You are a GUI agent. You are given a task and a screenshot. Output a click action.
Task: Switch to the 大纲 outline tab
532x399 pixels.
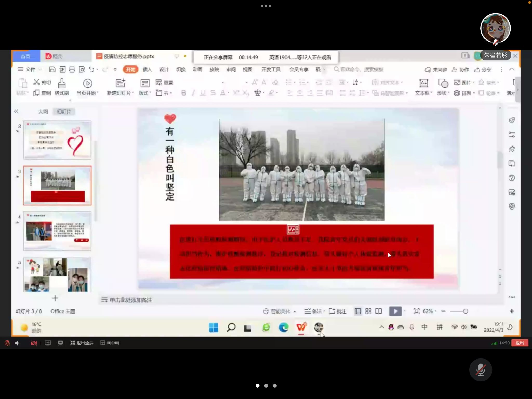click(43, 111)
